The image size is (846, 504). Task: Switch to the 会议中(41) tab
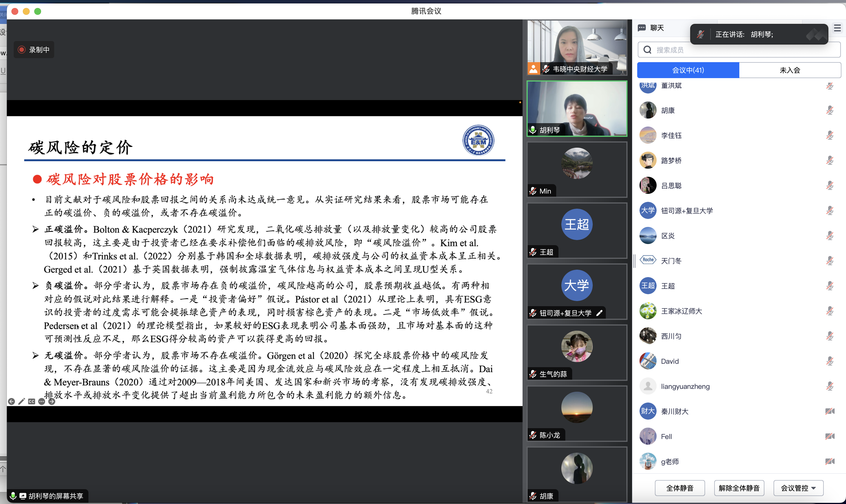pos(688,70)
